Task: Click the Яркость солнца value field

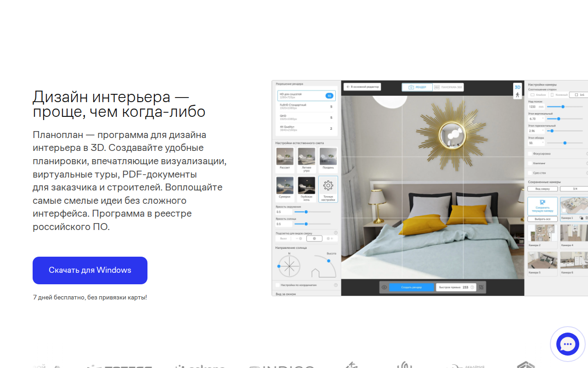Action: (x=283, y=224)
